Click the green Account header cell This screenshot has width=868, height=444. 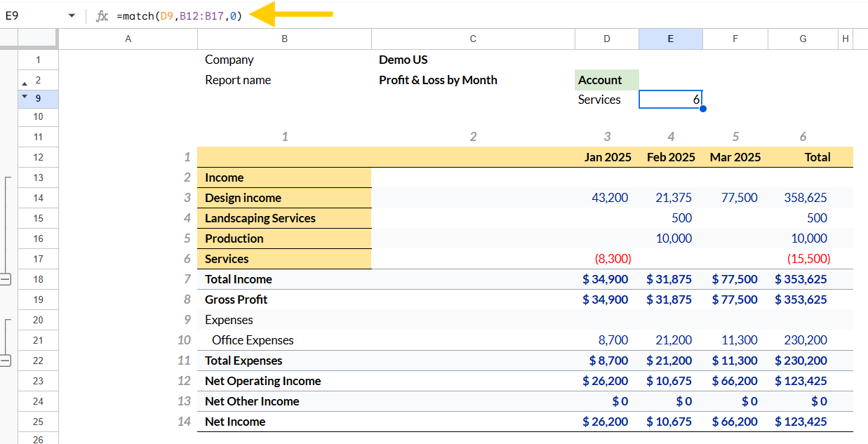tap(607, 80)
